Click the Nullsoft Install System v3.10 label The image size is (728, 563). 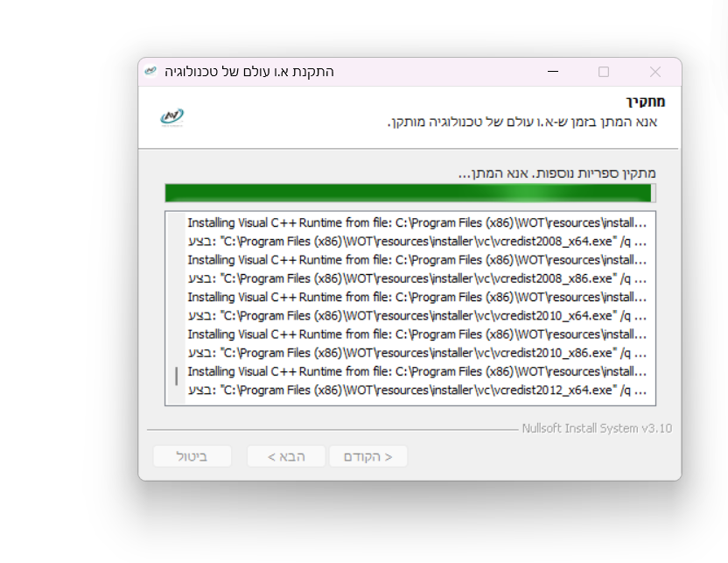coord(597,429)
